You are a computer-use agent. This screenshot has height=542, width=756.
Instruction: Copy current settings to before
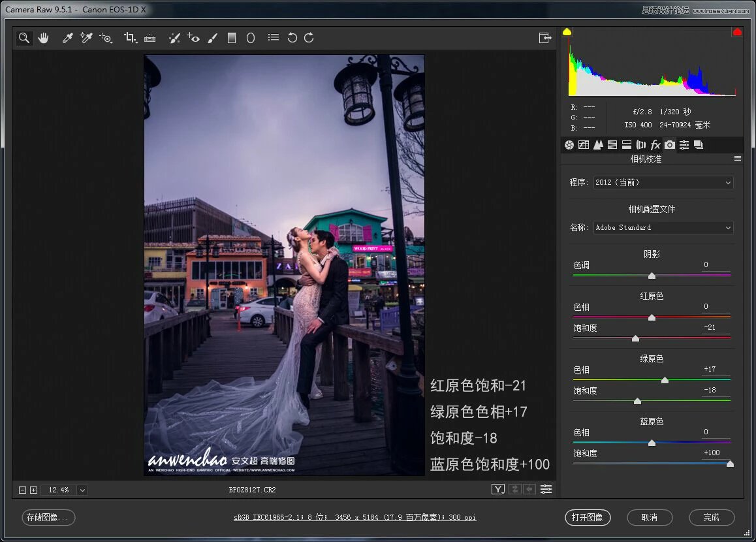[529, 490]
